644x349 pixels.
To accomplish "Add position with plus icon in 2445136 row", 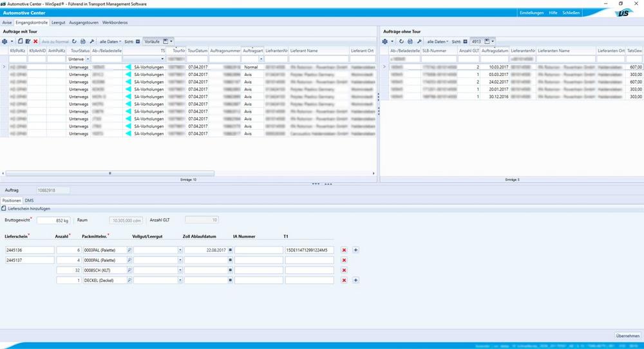I will [355, 250].
